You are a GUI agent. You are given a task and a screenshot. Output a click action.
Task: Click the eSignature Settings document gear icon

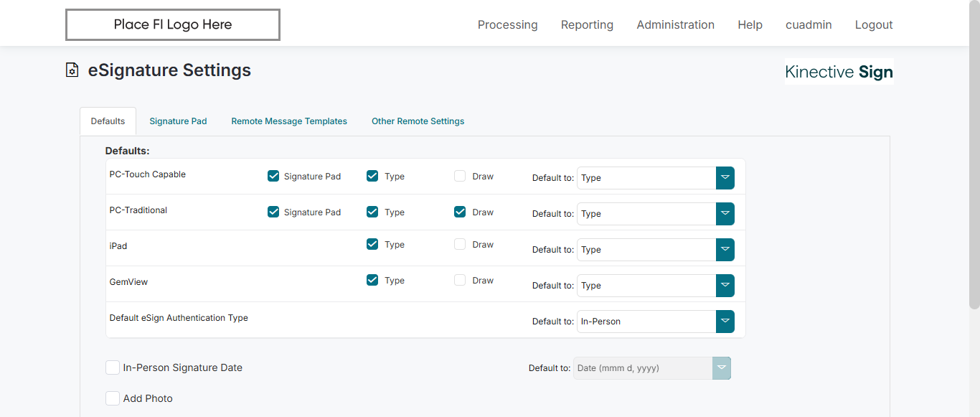tap(72, 70)
